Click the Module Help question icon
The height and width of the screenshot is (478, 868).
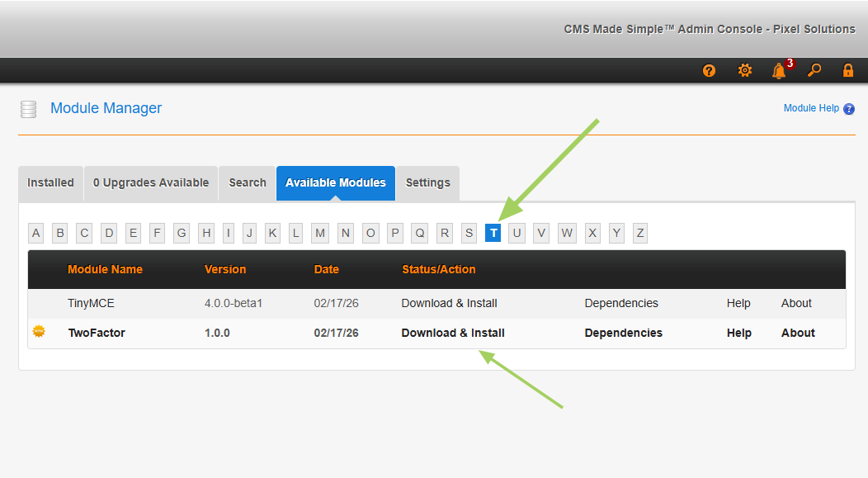point(849,109)
